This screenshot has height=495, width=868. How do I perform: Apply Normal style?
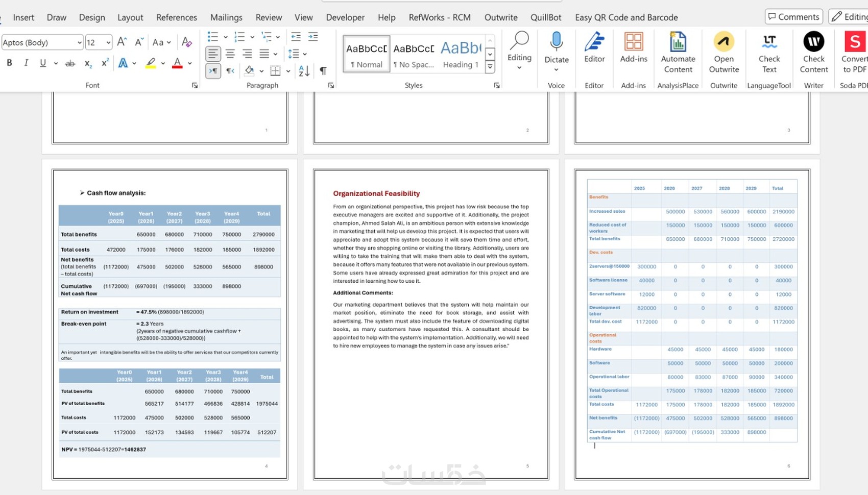tap(367, 54)
